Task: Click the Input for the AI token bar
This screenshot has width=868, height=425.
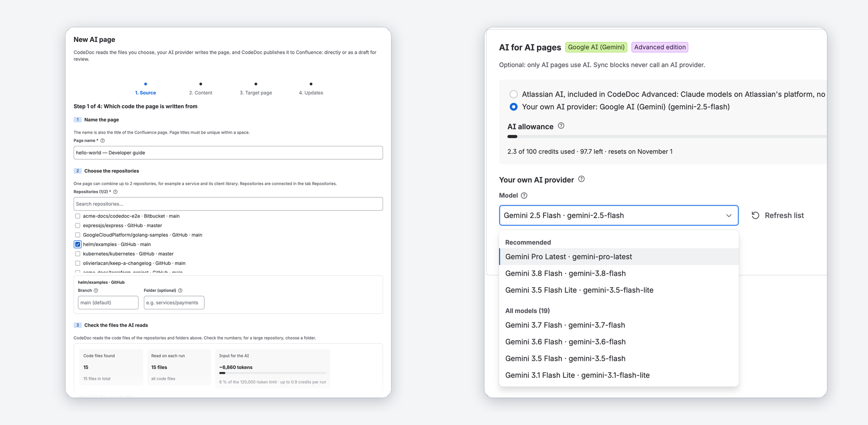Action: pos(273,373)
